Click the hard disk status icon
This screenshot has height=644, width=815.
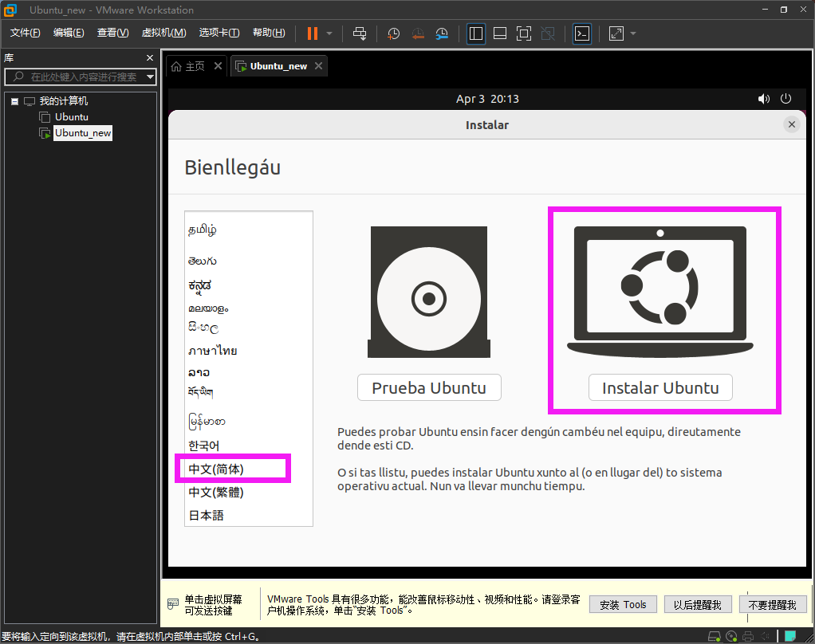coord(715,636)
